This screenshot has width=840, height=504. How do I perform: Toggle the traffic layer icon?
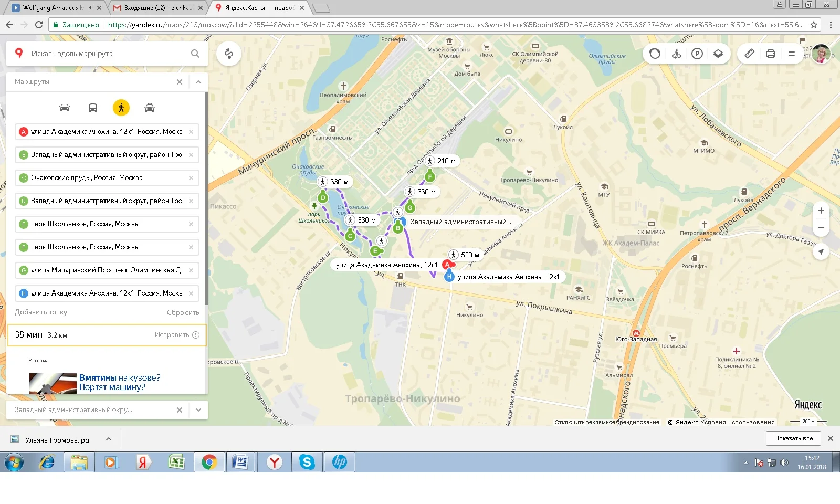655,54
